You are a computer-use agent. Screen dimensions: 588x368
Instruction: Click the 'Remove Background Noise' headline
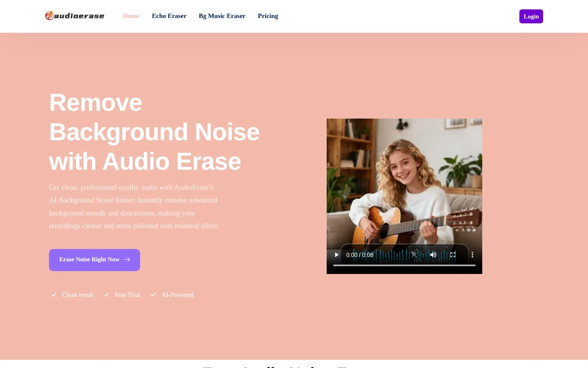(x=154, y=132)
